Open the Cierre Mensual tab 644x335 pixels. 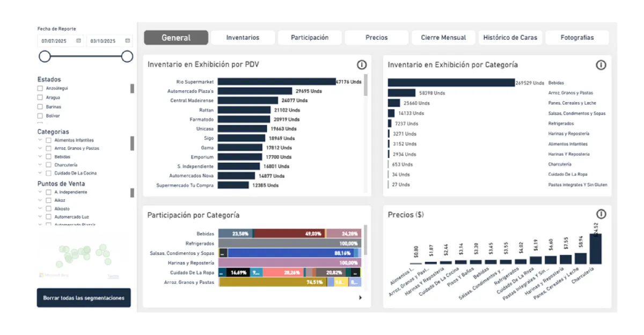tap(443, 38)
